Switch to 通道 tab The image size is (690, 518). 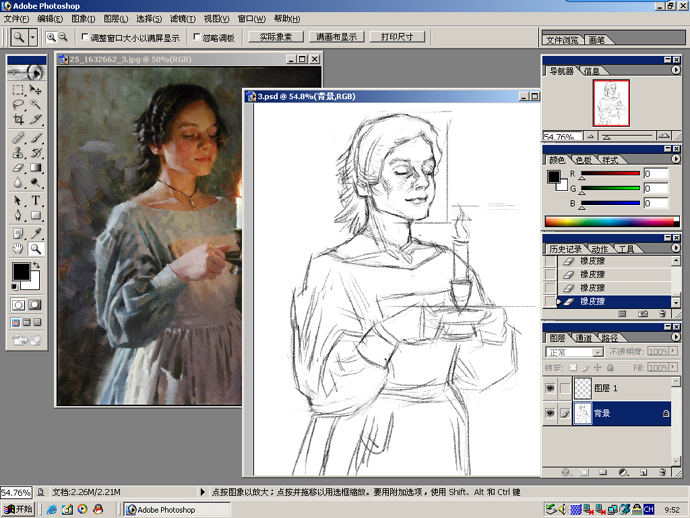coord(584,338)
